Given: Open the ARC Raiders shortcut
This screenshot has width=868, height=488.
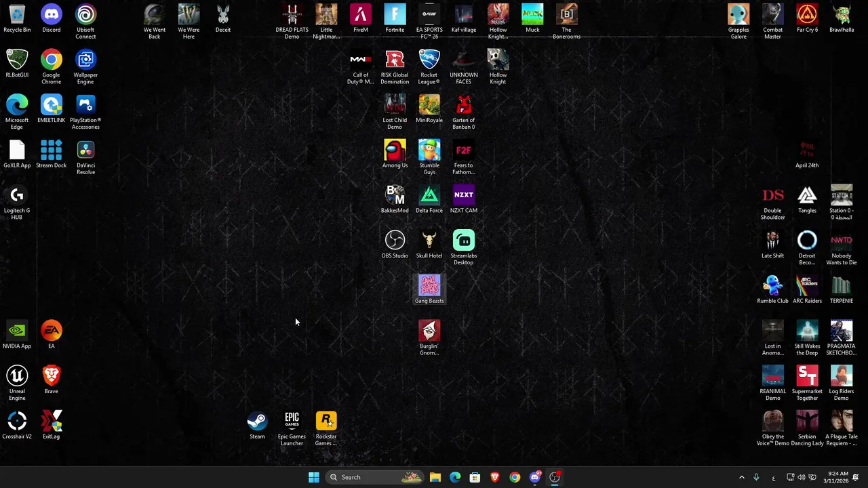Looking at the screenshot, I should tap(807, 290).
